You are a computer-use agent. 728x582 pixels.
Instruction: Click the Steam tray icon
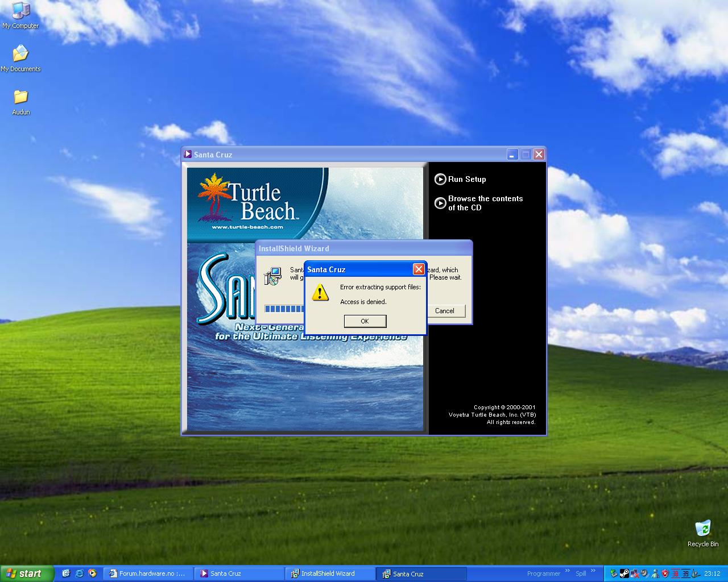pos(624,573)
